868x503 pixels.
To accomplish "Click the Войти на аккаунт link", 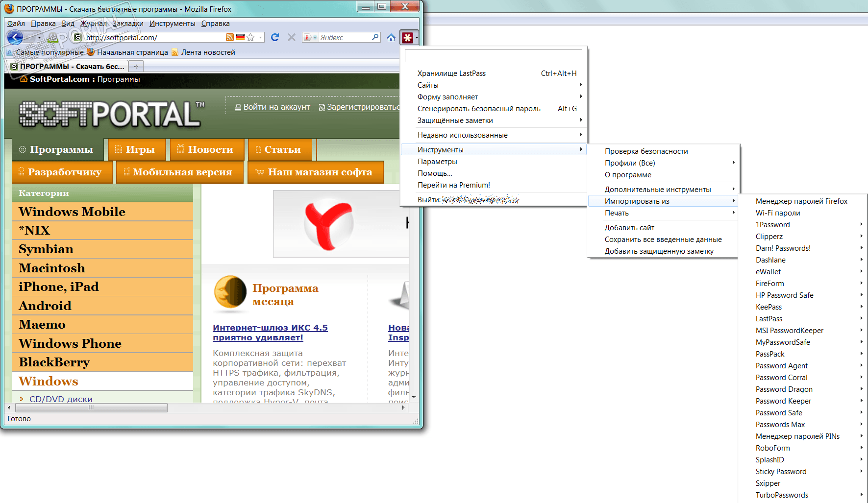I will (276, 107).
